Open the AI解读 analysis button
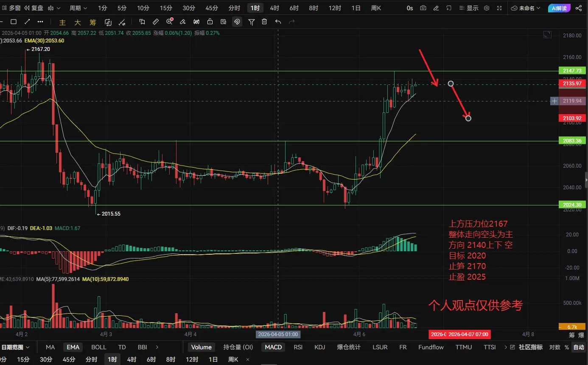The image size is (588, 365). click(560, 8)
